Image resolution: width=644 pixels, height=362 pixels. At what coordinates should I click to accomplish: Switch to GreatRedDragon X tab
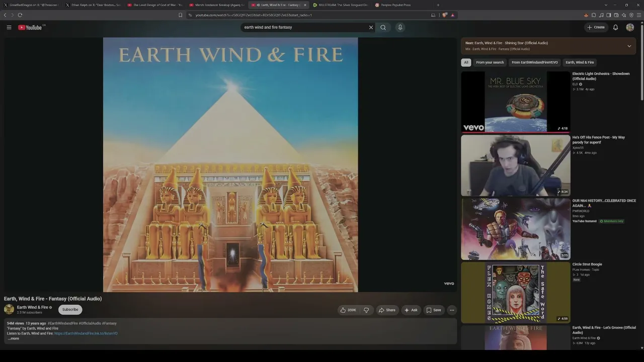(31, 5)
